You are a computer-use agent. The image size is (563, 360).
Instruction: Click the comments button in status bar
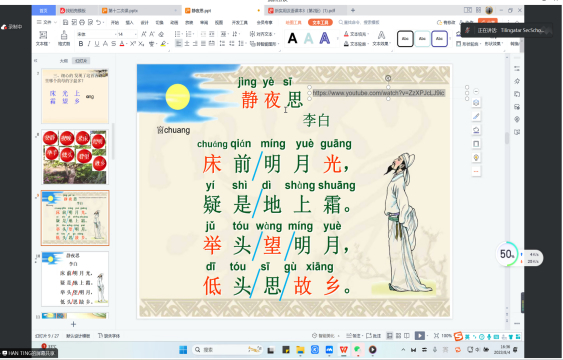pyautogui.click(x=373, y=336)
